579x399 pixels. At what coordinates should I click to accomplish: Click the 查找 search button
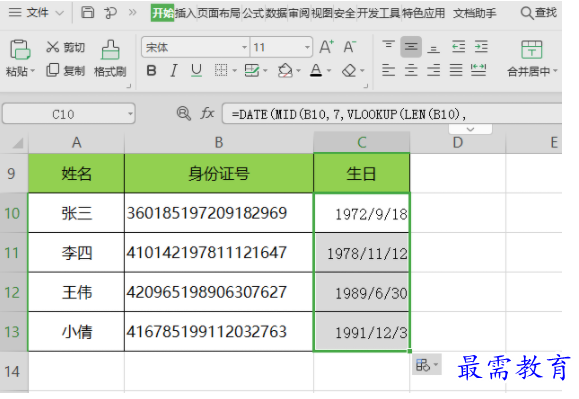tap(539, 13)
